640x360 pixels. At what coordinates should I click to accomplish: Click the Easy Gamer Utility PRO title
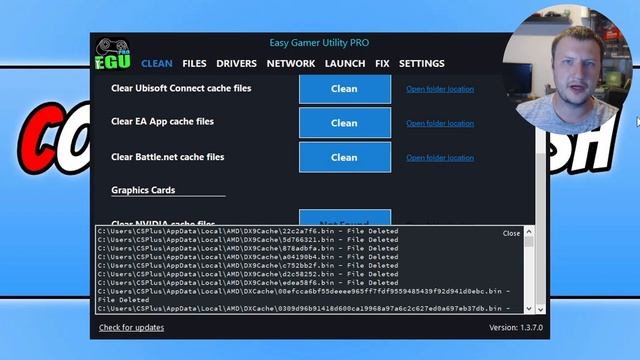pos(319,43)
